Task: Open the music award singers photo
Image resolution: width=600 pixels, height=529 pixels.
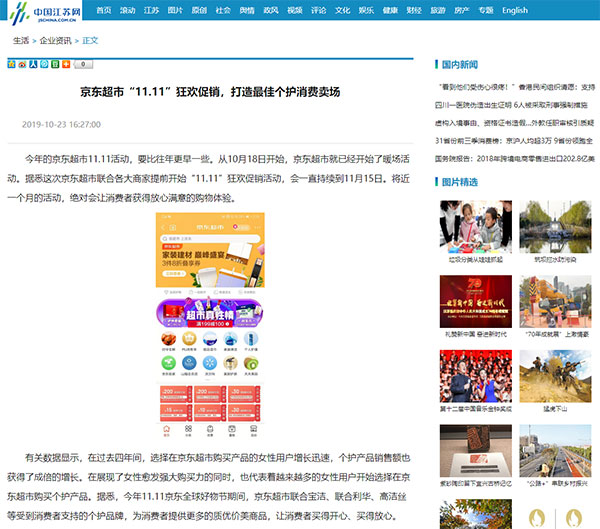Action: point(476,376)
